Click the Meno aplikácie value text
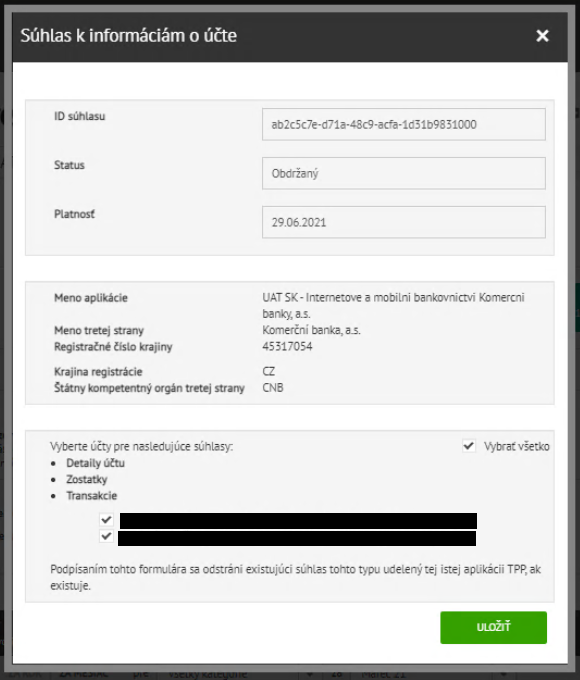Viewport: 580px width, 680px height. pyautogui.click(x=393, y=305)
